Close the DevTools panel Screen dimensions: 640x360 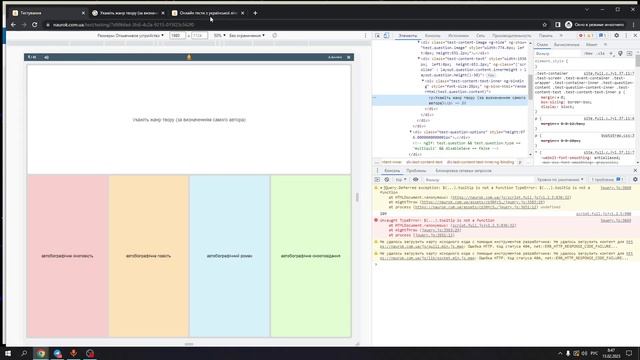(635, 36)
